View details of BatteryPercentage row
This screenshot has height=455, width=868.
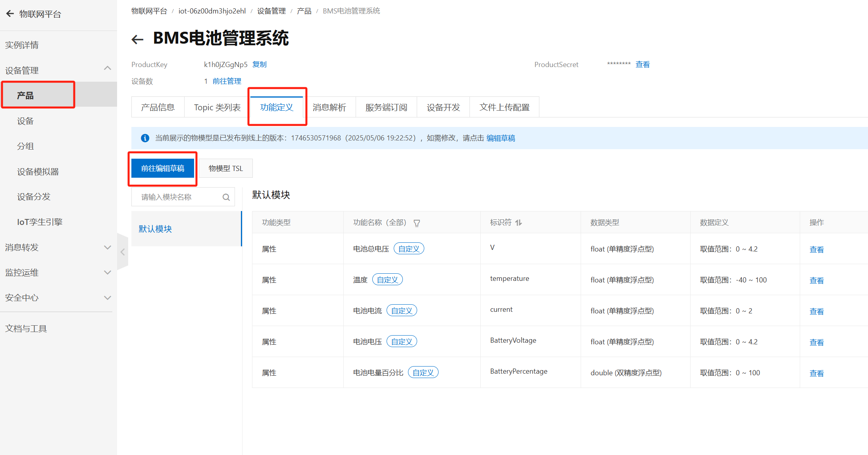(816, 373)
